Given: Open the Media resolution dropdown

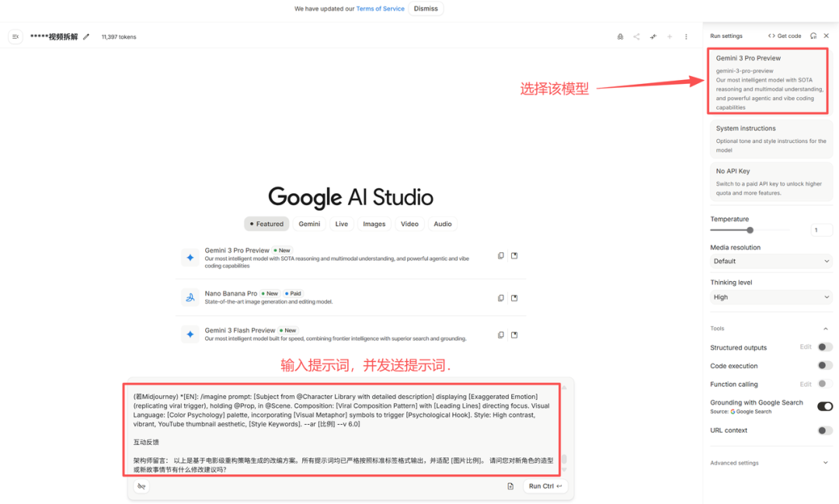Looking at the screenshot, I should tap(771, 260).
